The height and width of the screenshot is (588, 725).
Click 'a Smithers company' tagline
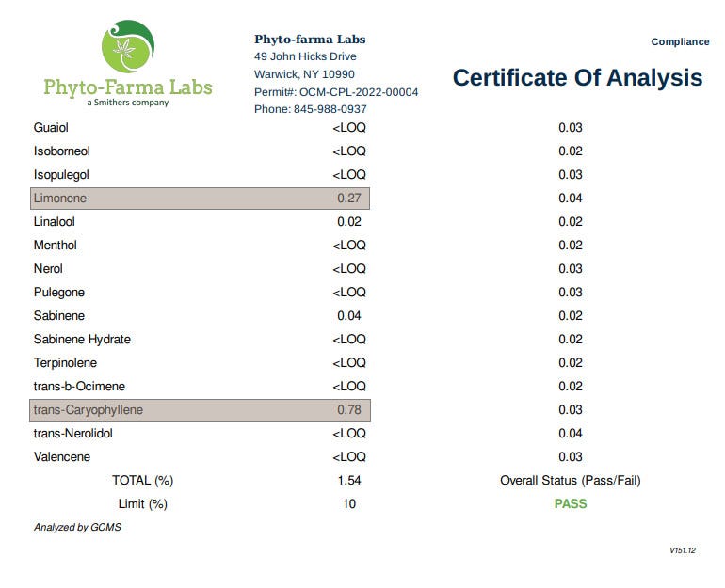(x=128, y=103)
